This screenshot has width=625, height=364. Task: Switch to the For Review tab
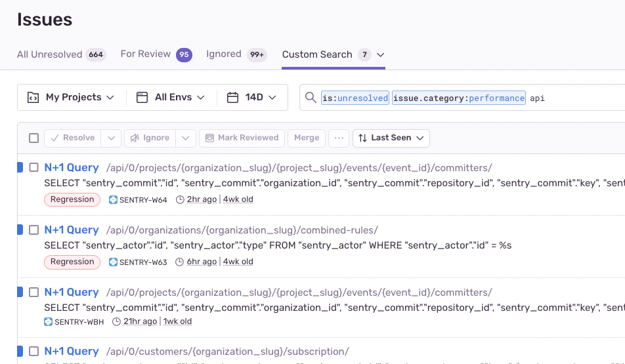(x=156, y=54)
